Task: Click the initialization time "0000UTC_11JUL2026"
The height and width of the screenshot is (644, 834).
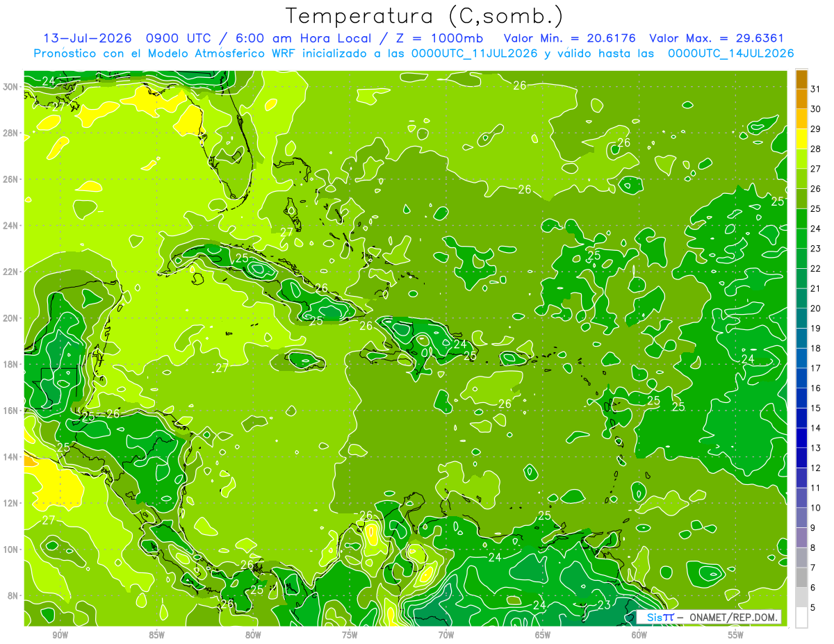Action: [x=475, y=53]
